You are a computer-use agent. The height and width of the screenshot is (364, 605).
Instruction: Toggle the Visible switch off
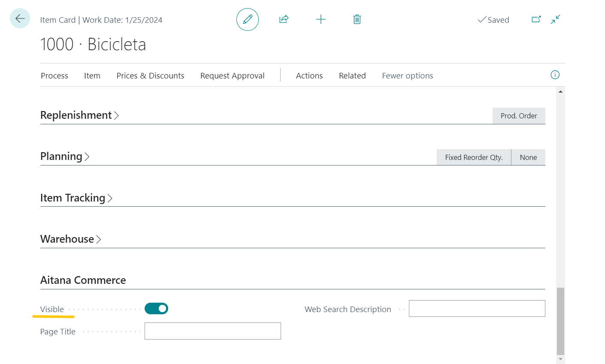click(x=156, y=309)
